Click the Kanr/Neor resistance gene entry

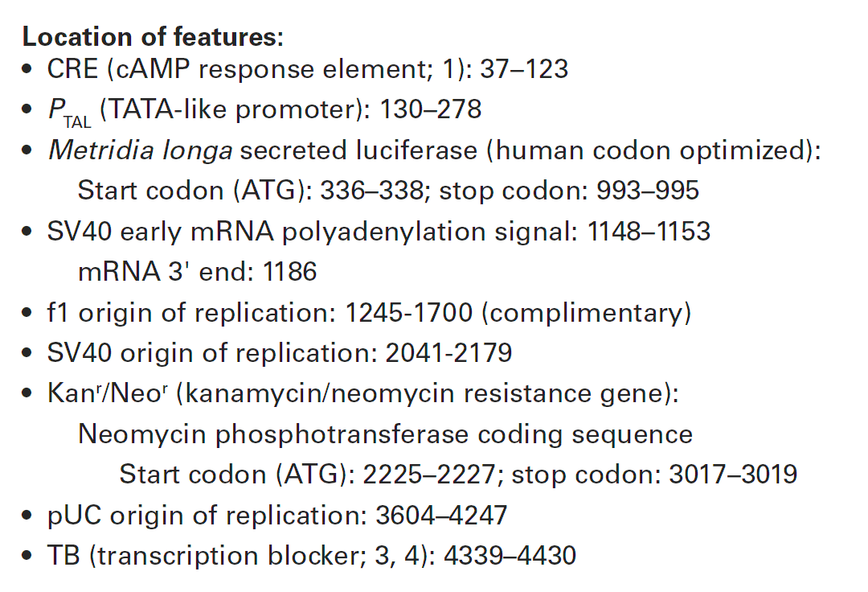[362, 394]
